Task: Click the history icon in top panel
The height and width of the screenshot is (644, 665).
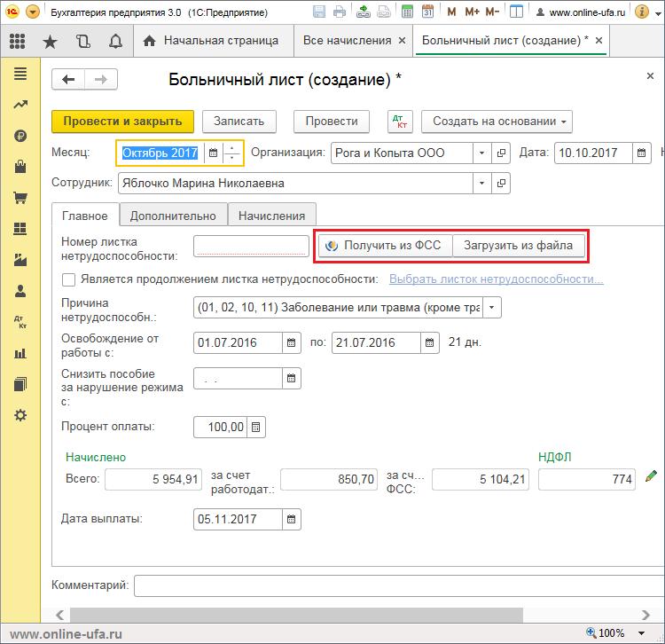Action: click(82, 41)
